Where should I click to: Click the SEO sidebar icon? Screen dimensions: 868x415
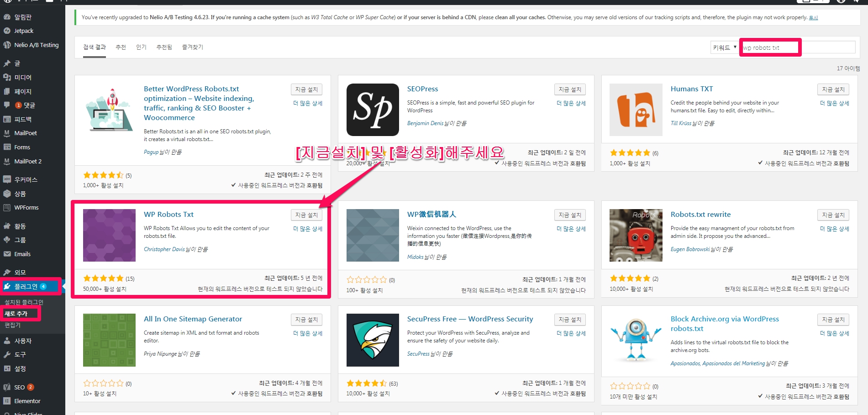coord(7,387)
